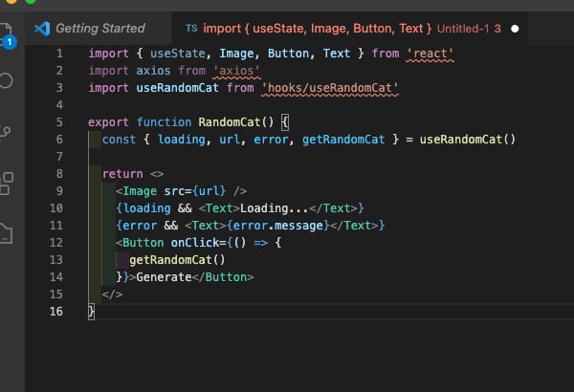Image resolution: width=574 pixels, height=392 pixels.
Task: Click the 'hooks/useRandomCat' path string
Action: pyautogui.click(x=330, y=88)
